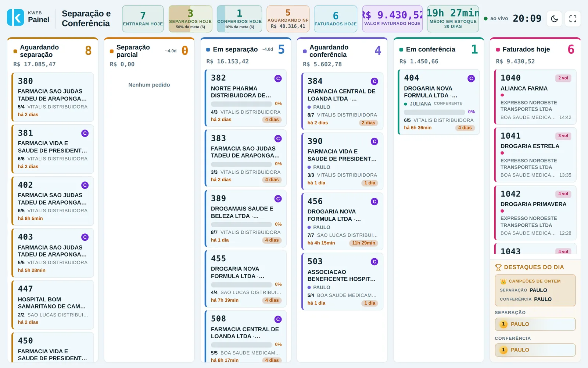Click purple C badge on order 390
Screen dimensions: 588x368
[x=374, y=141]
